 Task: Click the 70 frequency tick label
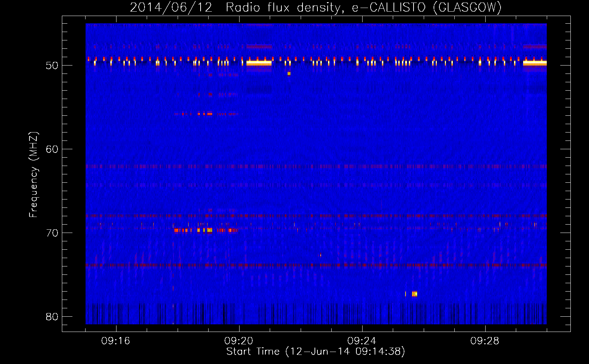coord(52,233)
